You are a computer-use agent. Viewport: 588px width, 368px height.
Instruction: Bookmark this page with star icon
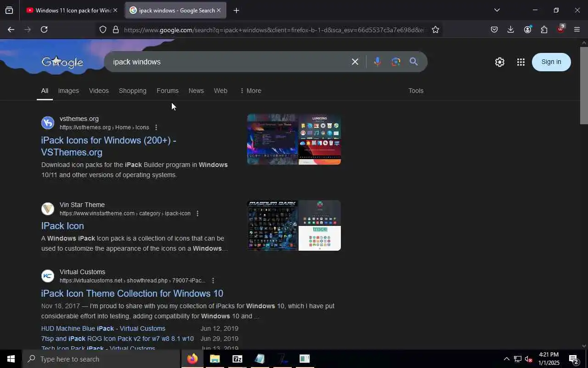click(x=435, y=29)
